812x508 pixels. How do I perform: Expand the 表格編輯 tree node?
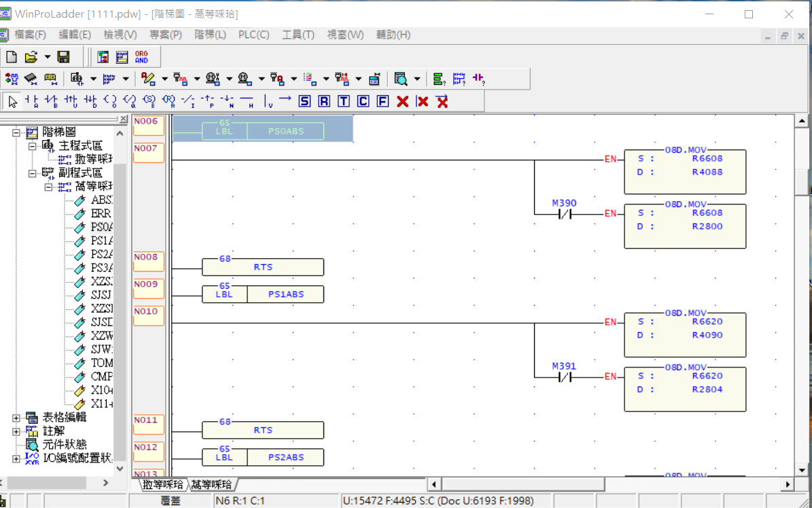tap(17, 418)
